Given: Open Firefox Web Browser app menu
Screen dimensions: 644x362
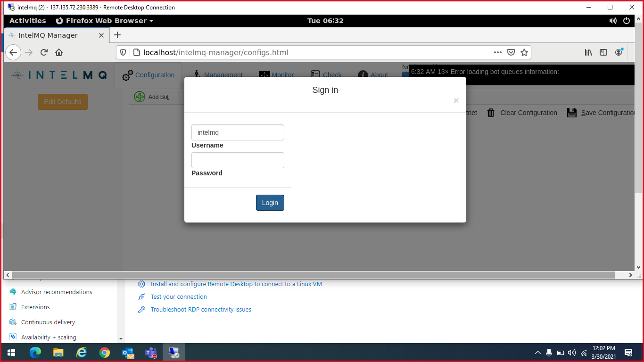Looking at the screenshot, I should tap(105, 21).
